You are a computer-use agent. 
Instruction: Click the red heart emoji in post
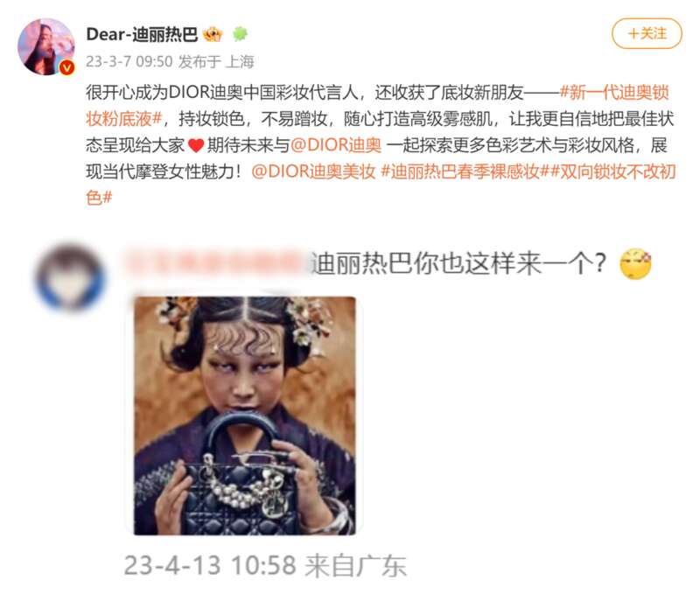[x=196, y=145]
